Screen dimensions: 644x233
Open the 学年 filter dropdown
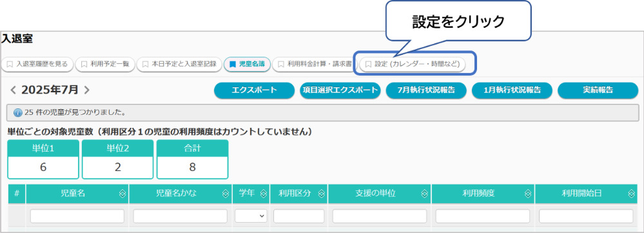[x=251, y=216]
